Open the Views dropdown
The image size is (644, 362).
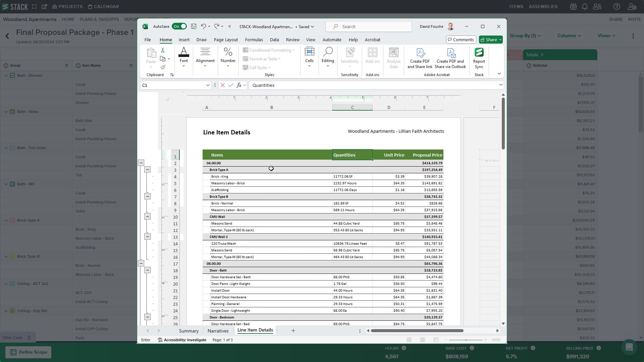coord(606,36)
